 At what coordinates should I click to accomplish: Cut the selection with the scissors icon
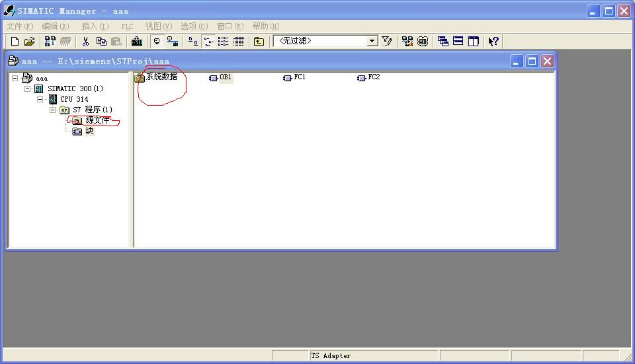tap(85, 41)
